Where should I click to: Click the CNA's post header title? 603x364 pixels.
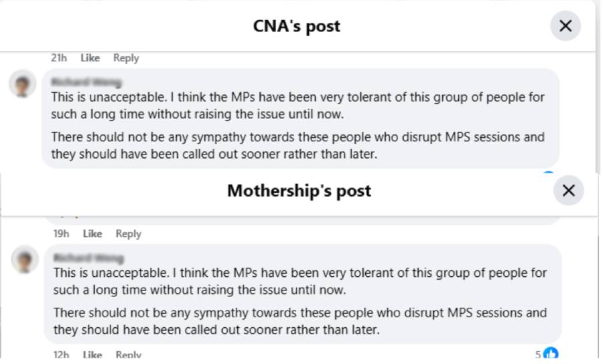coord(297,26)
